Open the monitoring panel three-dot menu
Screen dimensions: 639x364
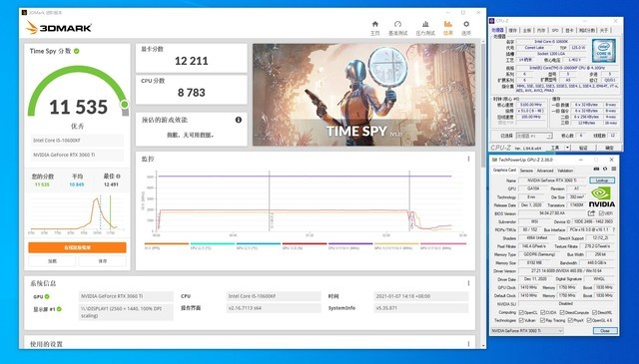click(468, 159)
